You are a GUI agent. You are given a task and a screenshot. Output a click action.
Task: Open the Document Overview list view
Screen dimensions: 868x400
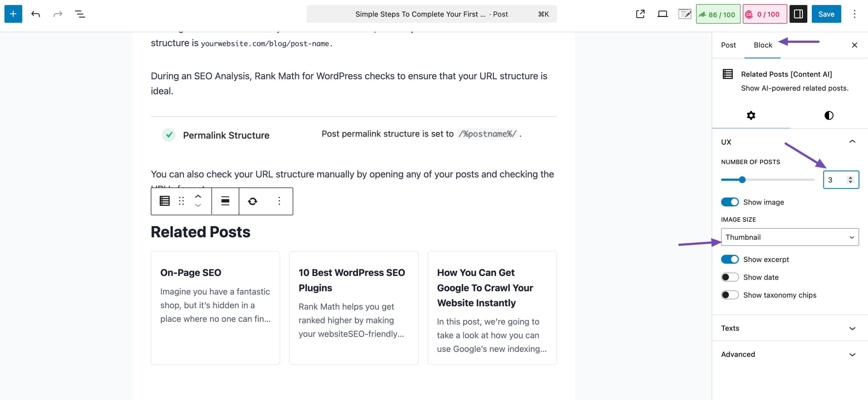click(80, 14)
